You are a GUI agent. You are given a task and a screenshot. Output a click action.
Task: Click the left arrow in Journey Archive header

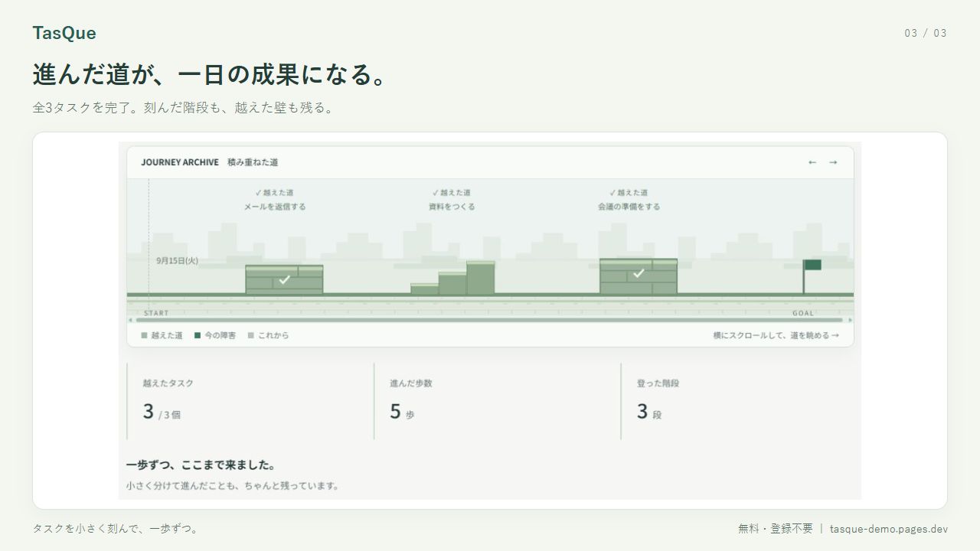812,162
